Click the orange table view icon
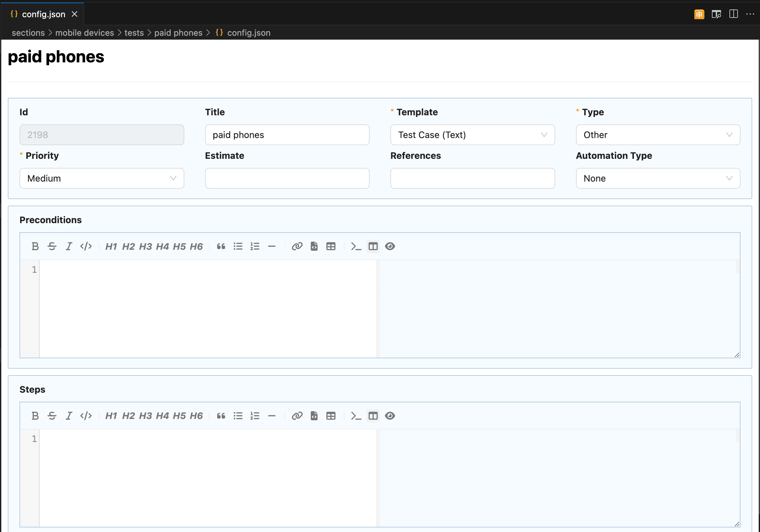The width and height of the screenshot is (760, 532). 699,14
